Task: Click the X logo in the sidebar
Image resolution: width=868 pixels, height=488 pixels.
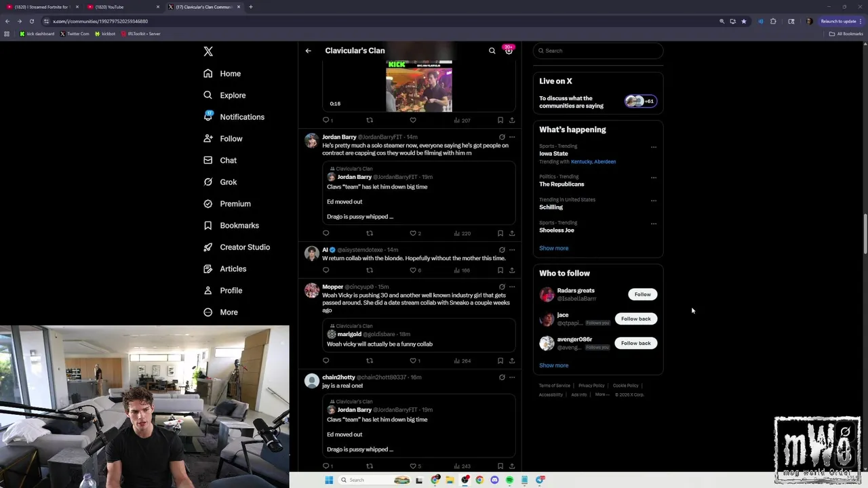Action: [x=208, y=52]
